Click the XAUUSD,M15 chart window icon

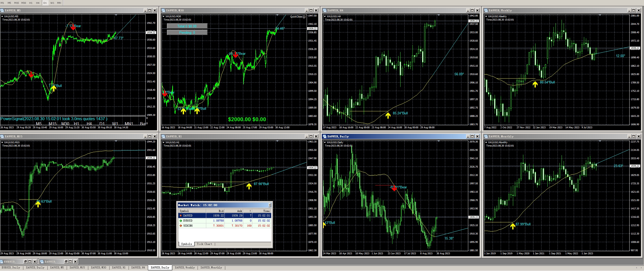pyautogui.click(x=2, y=136)
